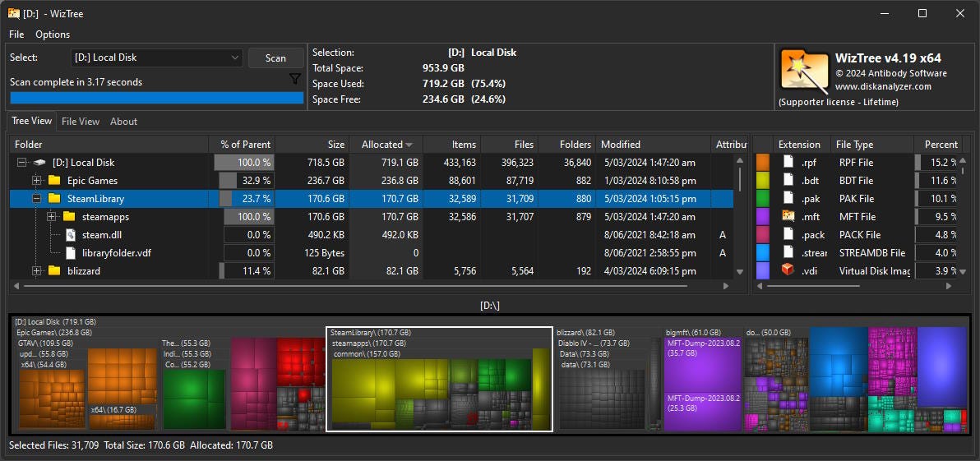Click the STREAMDB File type entry
The height and width of the screenshot is (461, 980).
(x=871, y=253)
